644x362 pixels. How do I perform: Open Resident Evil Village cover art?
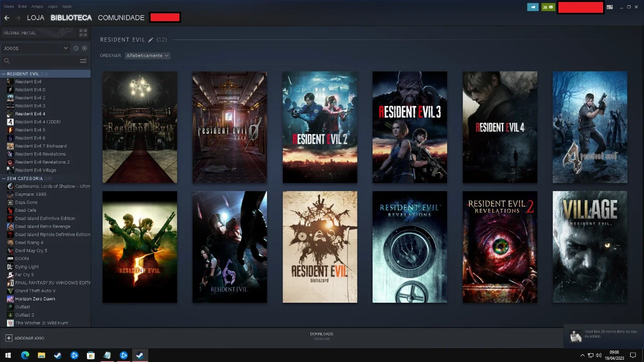[x=590, y=247]
